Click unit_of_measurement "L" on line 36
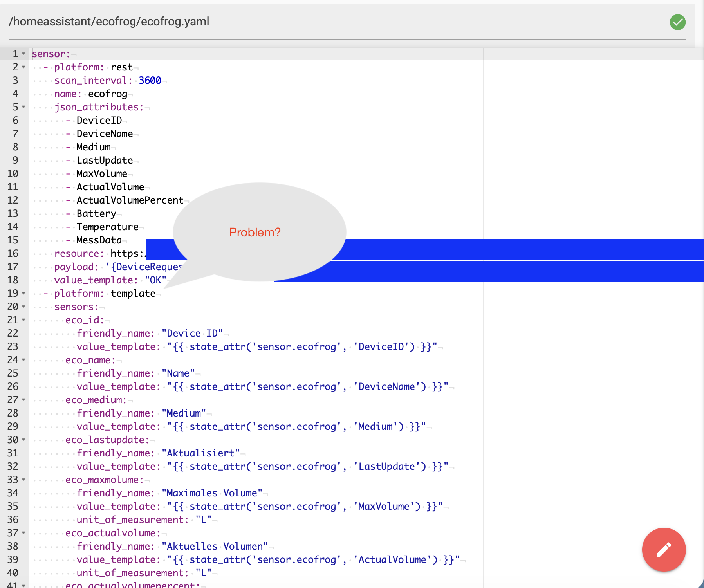This screenshot has height=588, width=704. tap(204, 519)
